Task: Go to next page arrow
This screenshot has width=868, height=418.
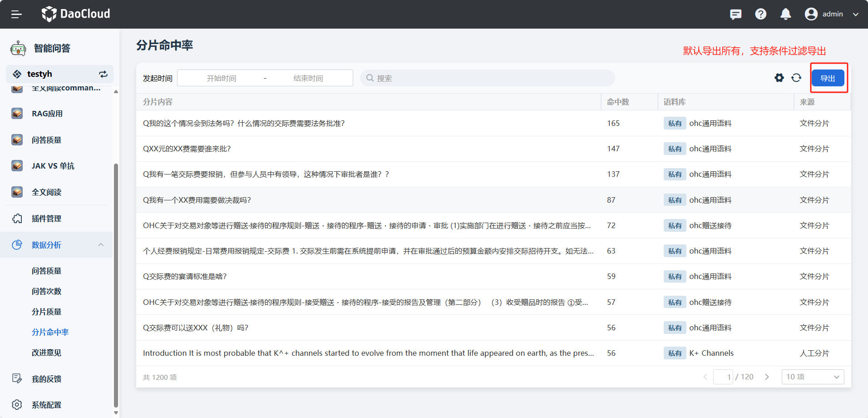Action: click(767, 377)
